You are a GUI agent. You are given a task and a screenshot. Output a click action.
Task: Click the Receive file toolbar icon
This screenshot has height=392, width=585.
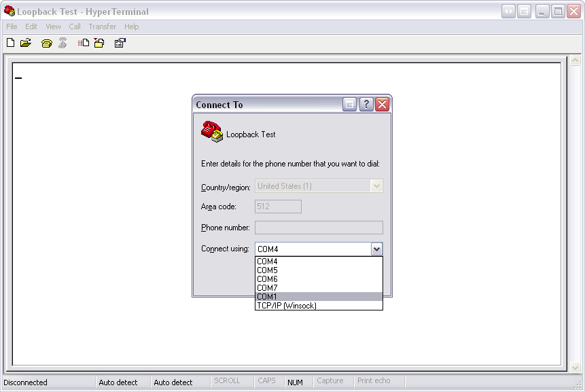99,43
